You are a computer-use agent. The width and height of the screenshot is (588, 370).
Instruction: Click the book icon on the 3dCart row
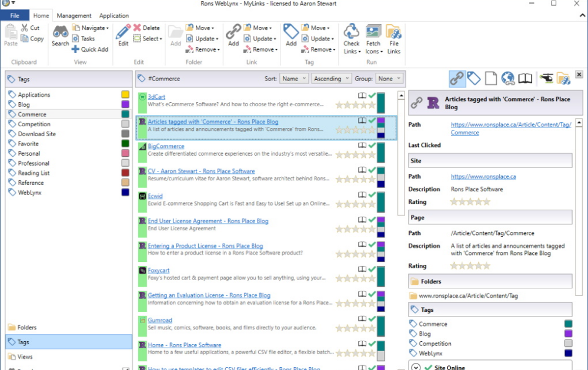tap(362, 96)
